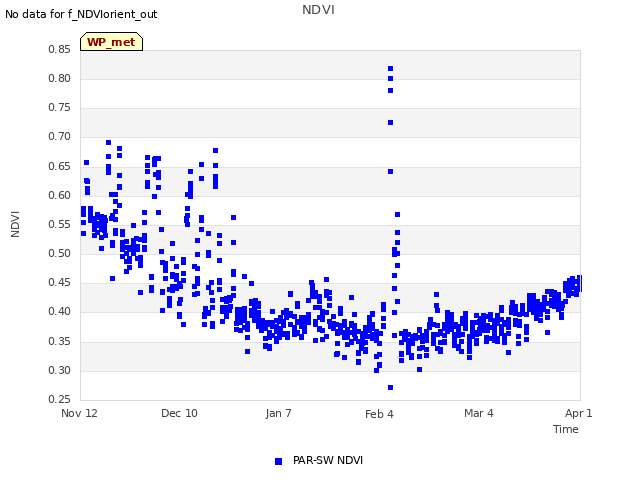
Task: Click the blue PAR-SW NDVI legend marker
Action: click(278, 461)
